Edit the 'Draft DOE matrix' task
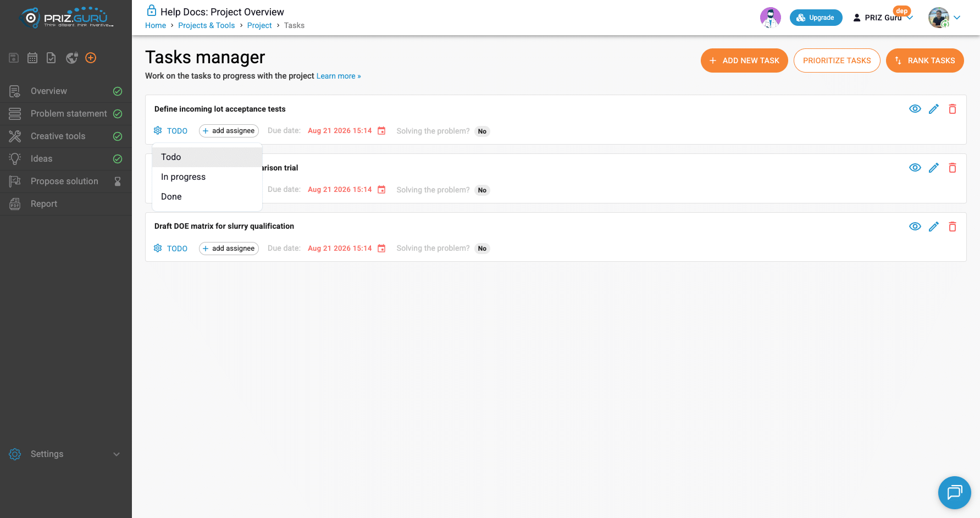 coord(934,227)
